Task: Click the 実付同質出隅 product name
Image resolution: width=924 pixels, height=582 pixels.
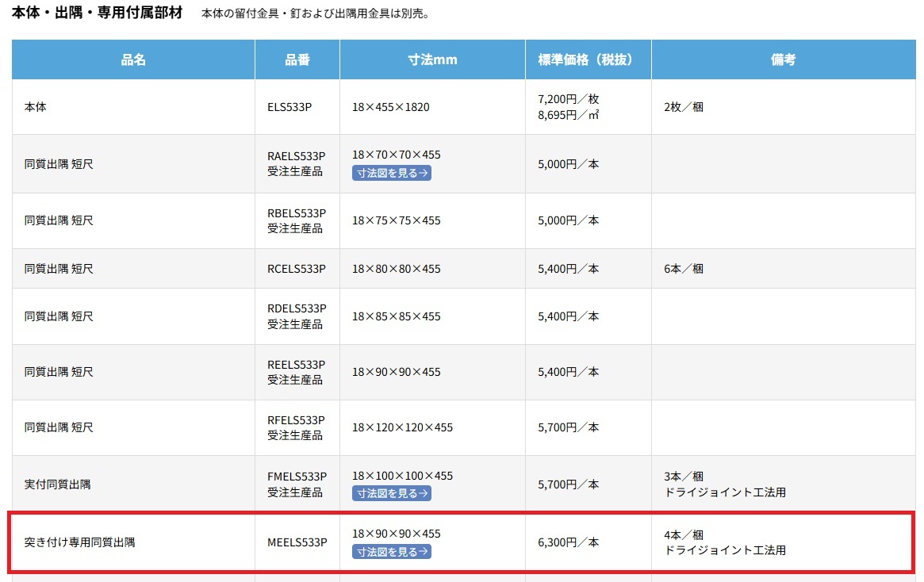Action: 57,484
